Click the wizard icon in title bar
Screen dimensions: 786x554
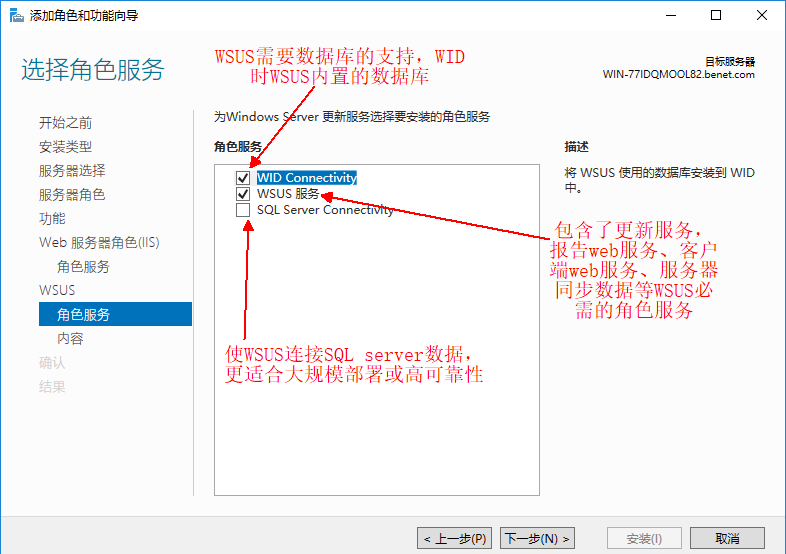[x=17, y=16]
